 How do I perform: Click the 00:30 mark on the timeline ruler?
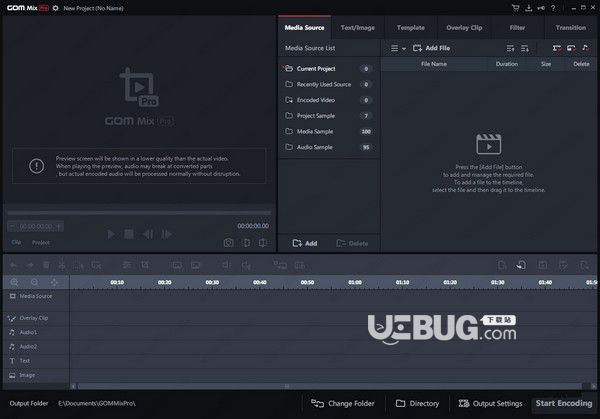pyautogui.click(x=212, y=282)
